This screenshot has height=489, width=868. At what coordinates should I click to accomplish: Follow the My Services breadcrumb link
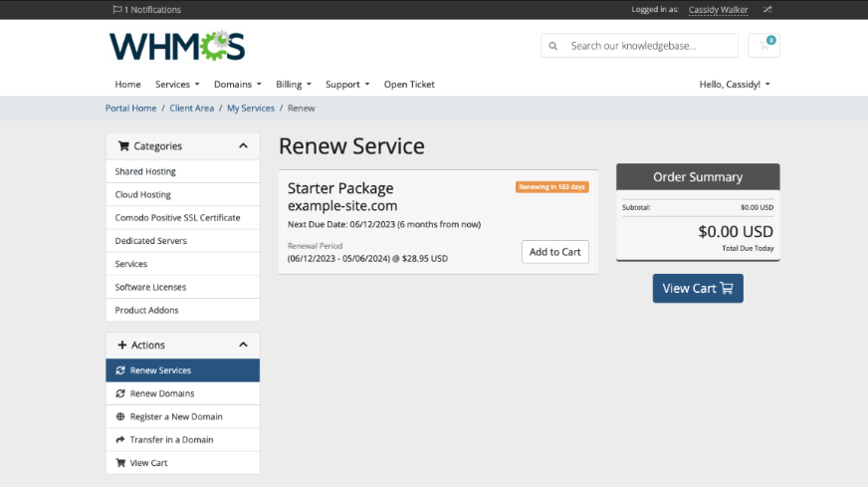coord(251,109)
